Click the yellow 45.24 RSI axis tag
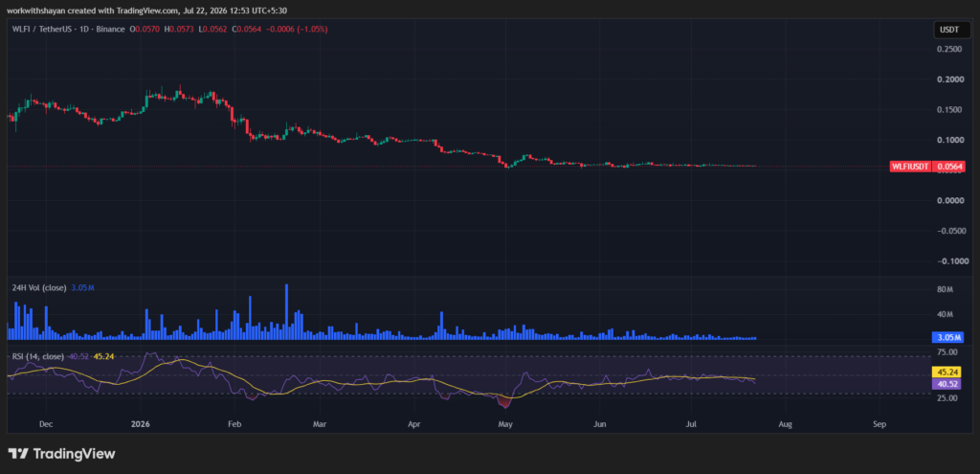Screen dimensions: 980x474 click(x=948, y=372)
